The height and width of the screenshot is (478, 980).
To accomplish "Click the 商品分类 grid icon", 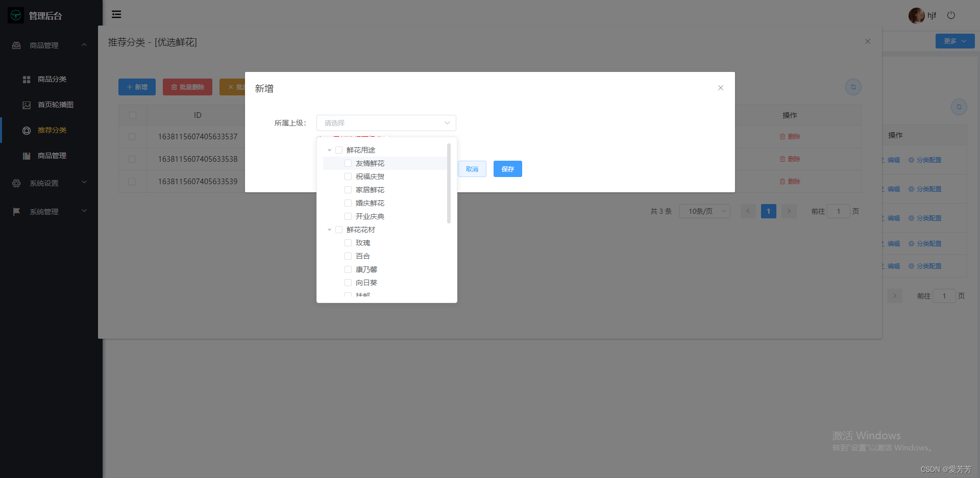I will (x=27, y=80).
